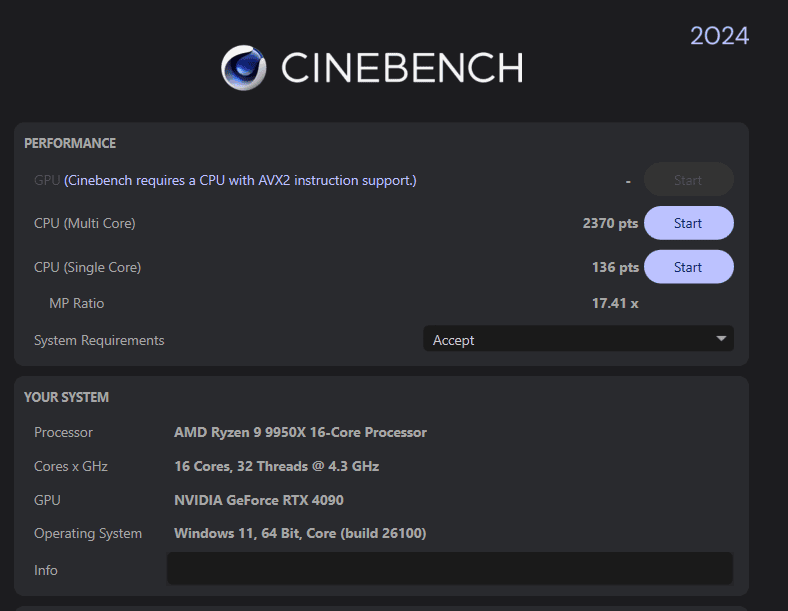
Task: Click the PERFORMANCE section heading
Action: [70, 143]
